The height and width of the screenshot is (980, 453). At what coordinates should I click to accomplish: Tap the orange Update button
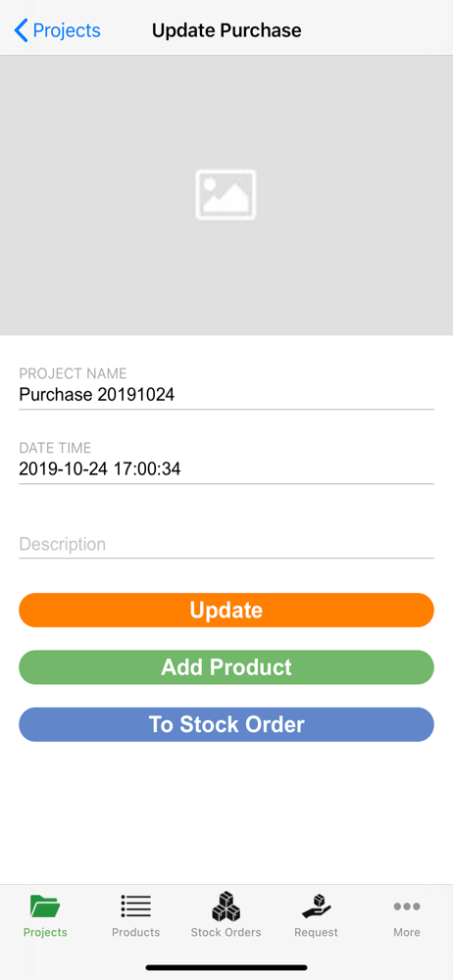tap(226, 610)
